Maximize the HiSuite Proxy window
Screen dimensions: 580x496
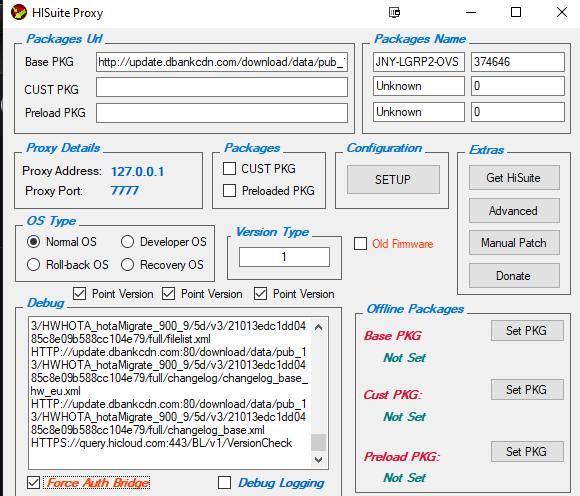coord(516,13)
